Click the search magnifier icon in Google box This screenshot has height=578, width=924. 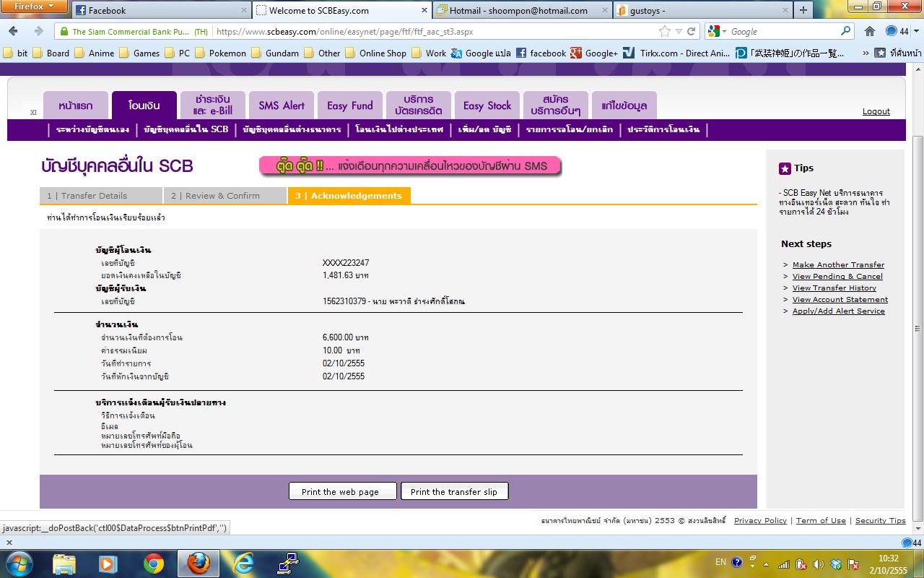point(846,31)
